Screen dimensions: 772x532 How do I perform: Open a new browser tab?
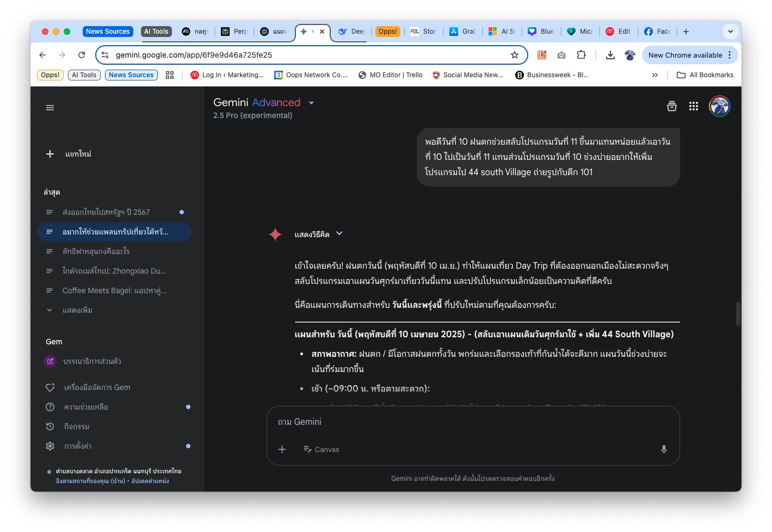686,32
